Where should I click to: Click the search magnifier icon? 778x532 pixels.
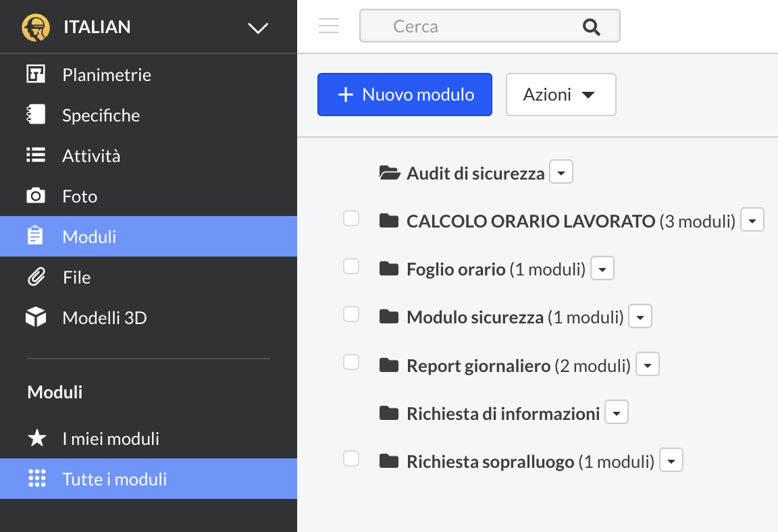592,27
